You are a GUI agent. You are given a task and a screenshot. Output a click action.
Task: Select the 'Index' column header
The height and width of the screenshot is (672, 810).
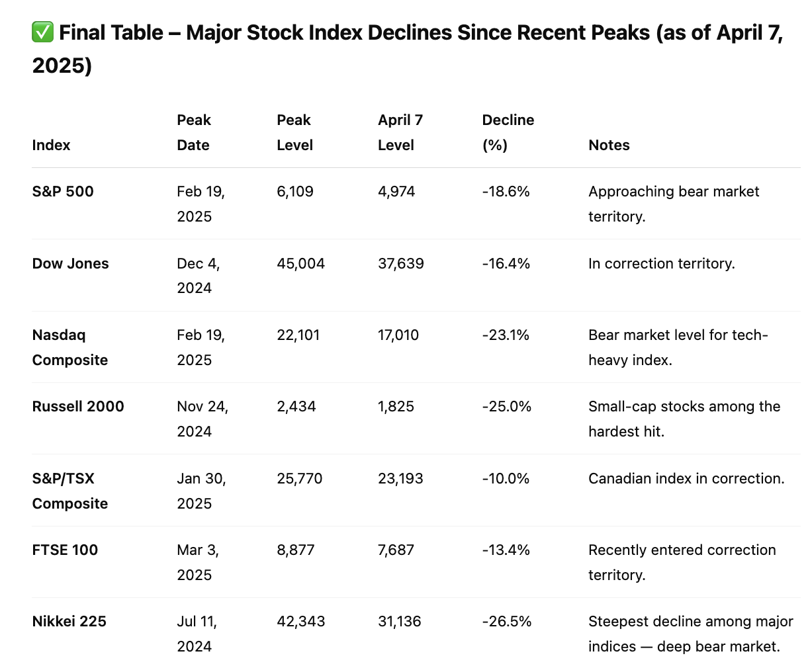coord(51,145)
